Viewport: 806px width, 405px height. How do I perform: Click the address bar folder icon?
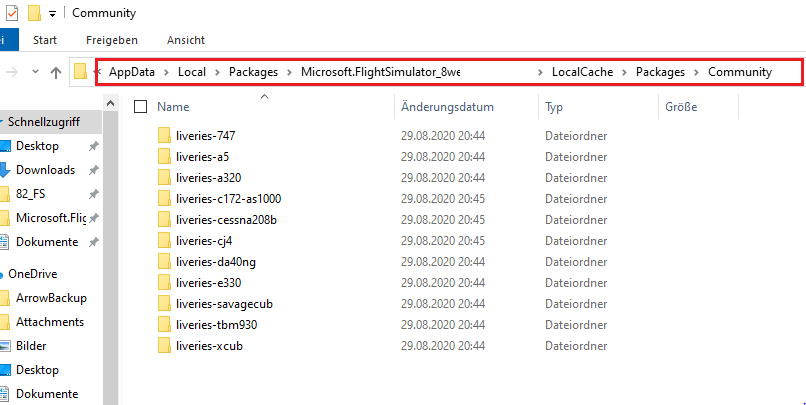80,71
